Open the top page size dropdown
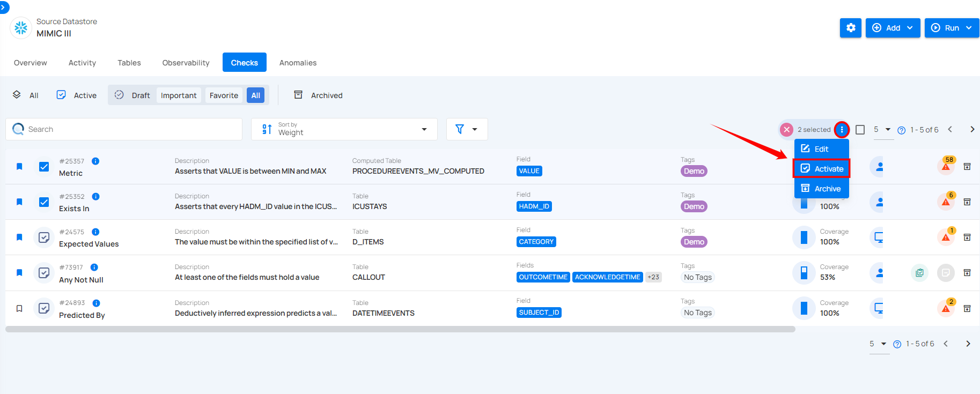980x394 pixels. pyautogui.click(x=883, y=130)
